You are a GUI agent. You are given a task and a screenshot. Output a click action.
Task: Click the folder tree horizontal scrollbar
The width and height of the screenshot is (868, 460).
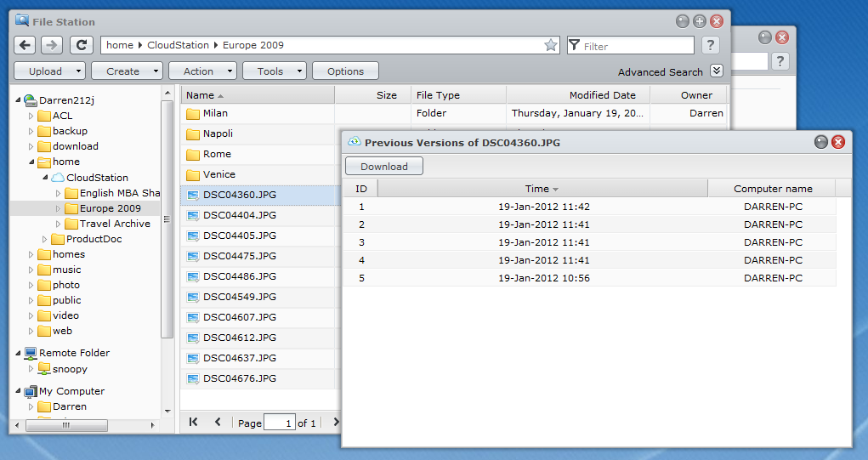[66, 425]
